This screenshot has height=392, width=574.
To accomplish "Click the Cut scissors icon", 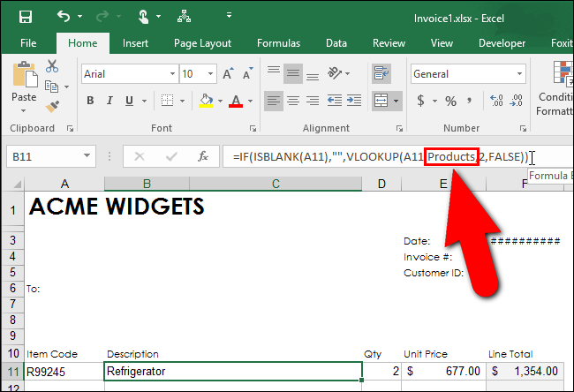I will point(51,66).
